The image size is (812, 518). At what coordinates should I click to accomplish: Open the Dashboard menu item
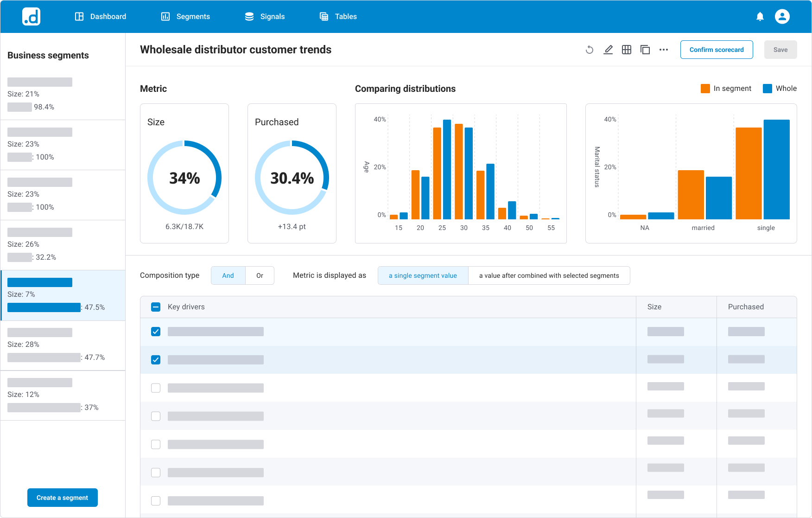[x=101, y=17]
